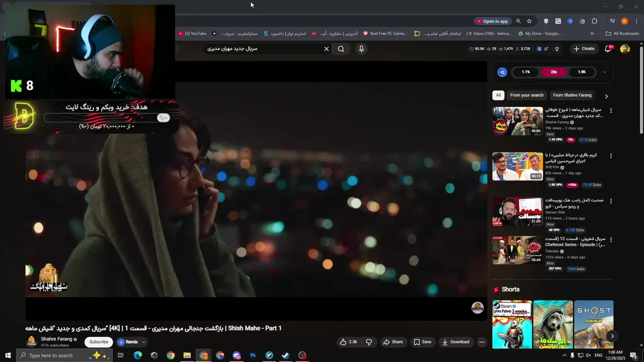The width and height of the screenshot is (644, 362).
Task: Click the 1.1% vidIQ stat pill
Action: [x=526, y=72]
